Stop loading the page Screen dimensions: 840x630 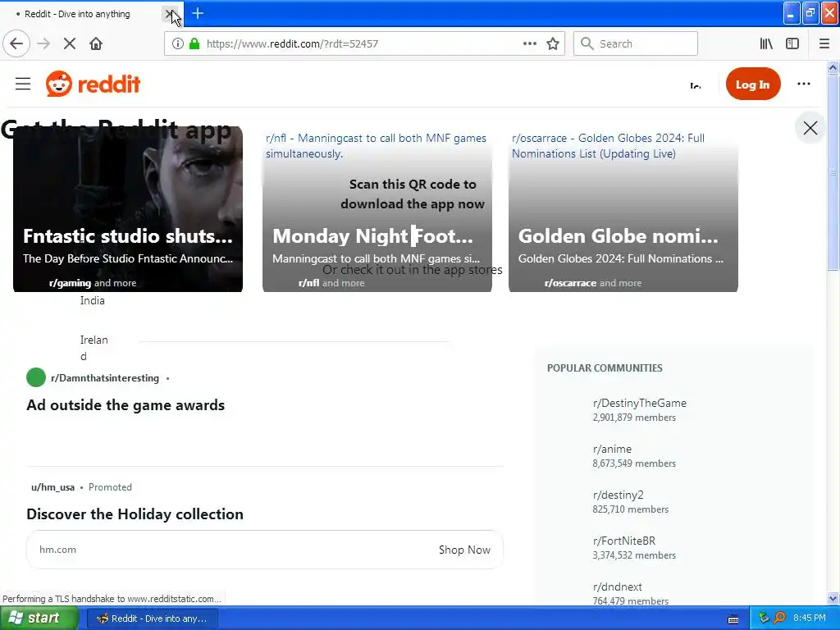point(70,44)
